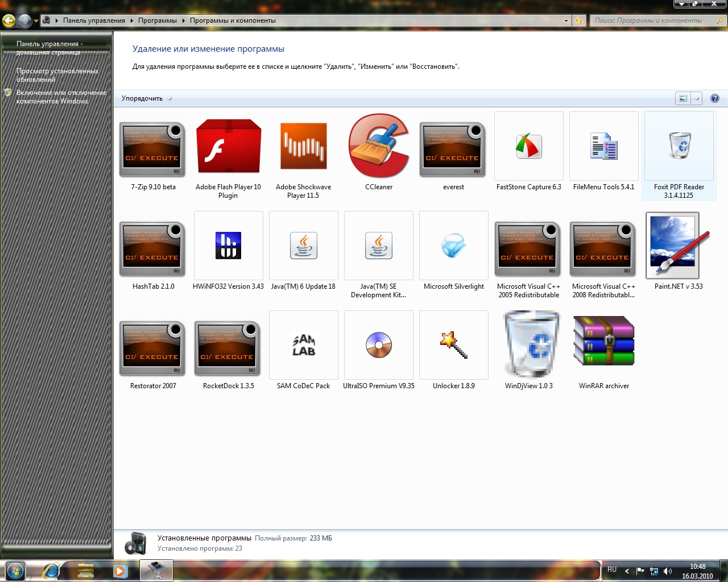The image size is (728, 582).
Task: Open the view options dropdown arrow
Action: pyautogui.click(x=697, y=98)
